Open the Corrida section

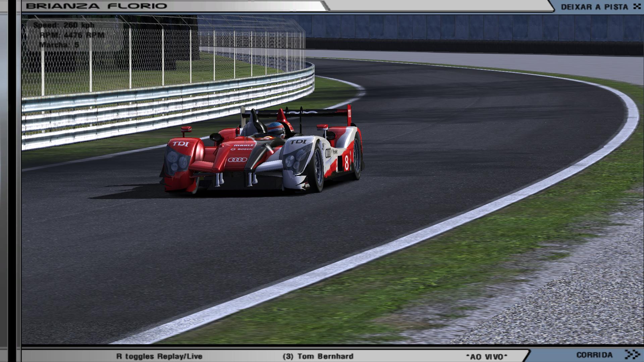[594, 355]
